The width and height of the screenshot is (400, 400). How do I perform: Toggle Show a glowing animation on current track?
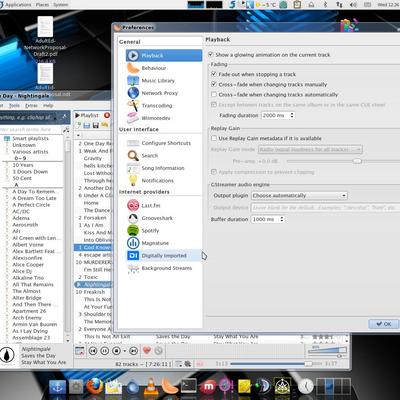coord(211,54)
